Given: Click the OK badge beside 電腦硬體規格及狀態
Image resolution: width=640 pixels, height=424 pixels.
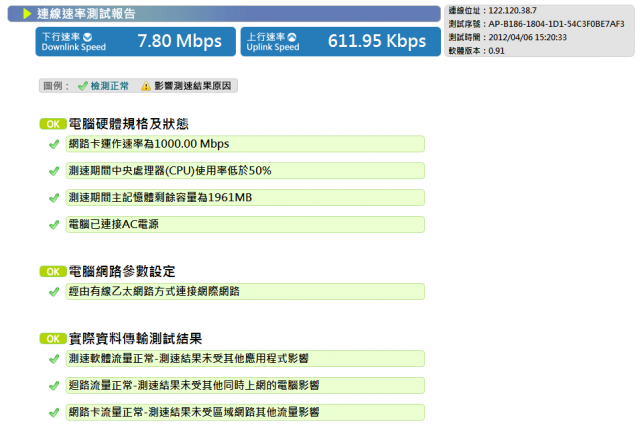Looking at the screenshot, I should click(x=53, y=124).
